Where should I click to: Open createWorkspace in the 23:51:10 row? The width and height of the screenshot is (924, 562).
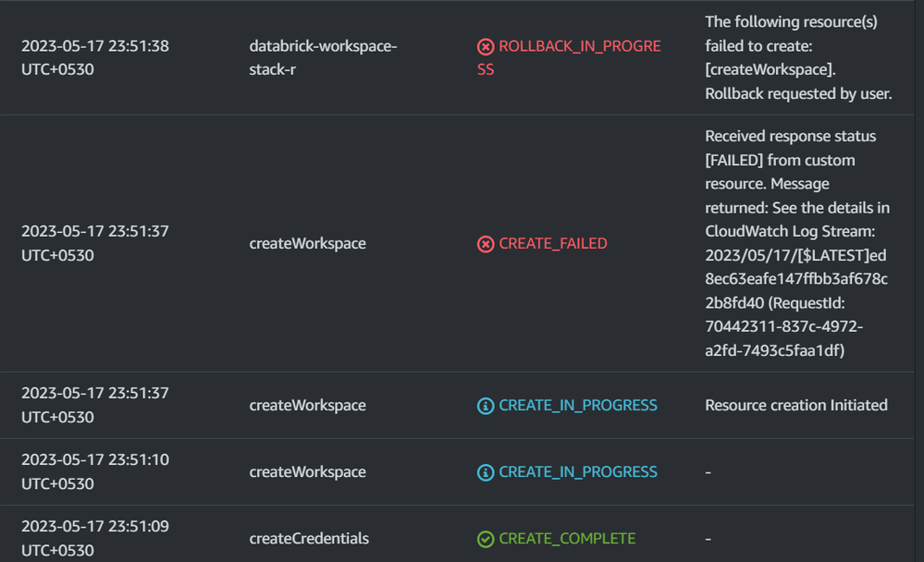(307, 472)
